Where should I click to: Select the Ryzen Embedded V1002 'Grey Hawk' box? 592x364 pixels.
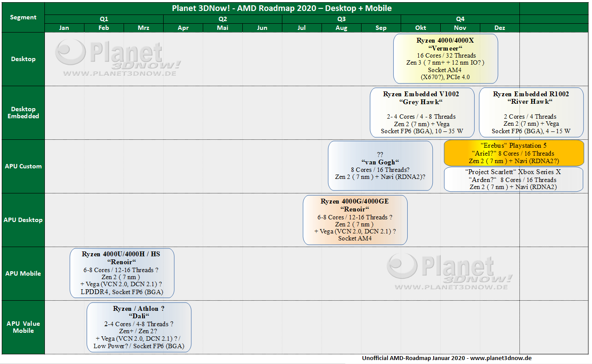click(422, 113)
